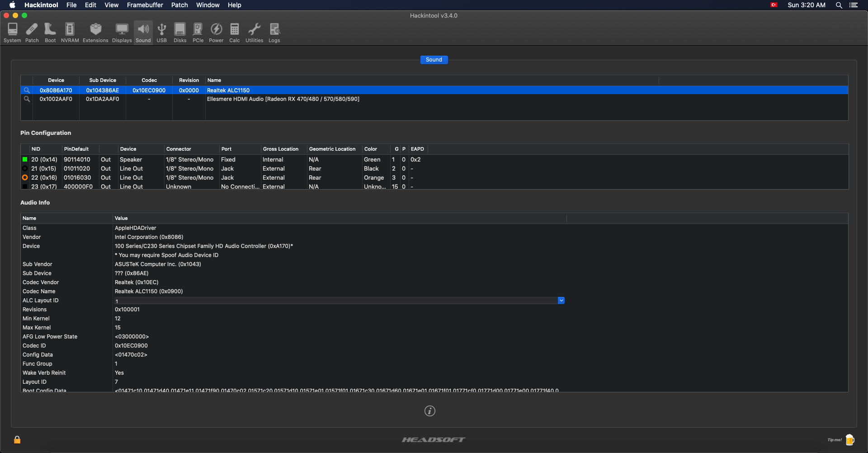Open the Extensions toolbar section
This screenshot has width=868, height=453.
click(95, 32)
